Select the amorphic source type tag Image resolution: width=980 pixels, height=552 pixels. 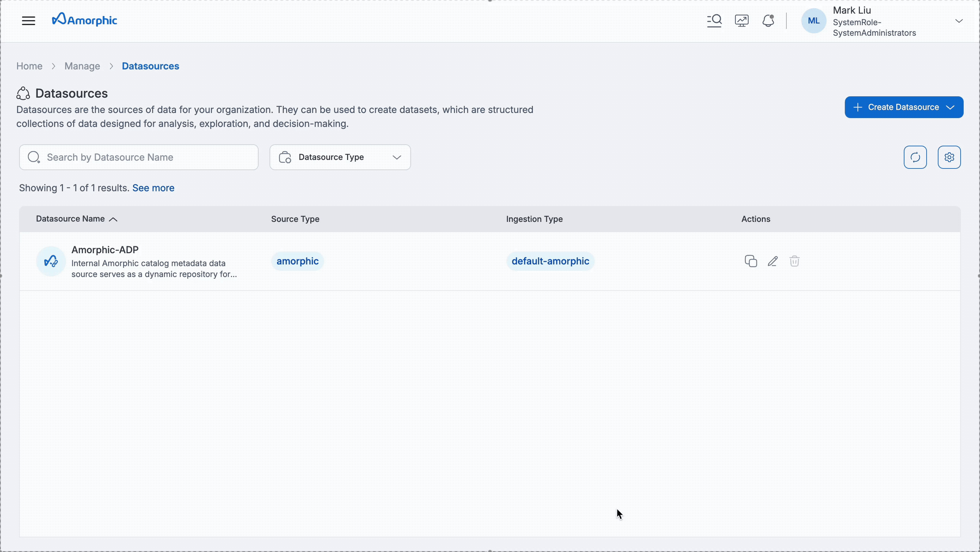coord(298,261)
